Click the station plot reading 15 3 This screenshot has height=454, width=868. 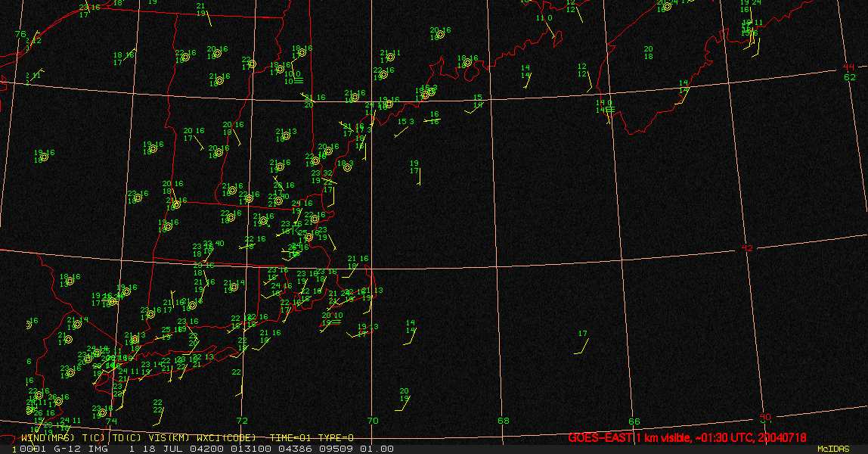tap(406, 122)
